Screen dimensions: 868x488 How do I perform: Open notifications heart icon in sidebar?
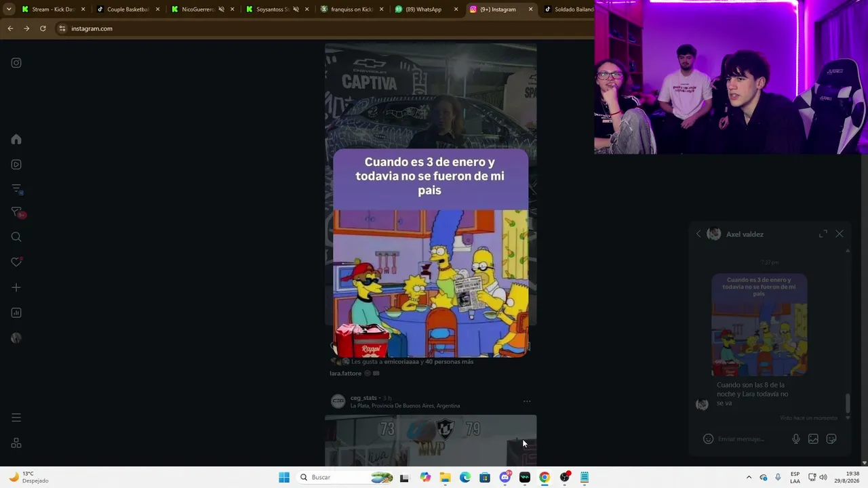(16, 262)
